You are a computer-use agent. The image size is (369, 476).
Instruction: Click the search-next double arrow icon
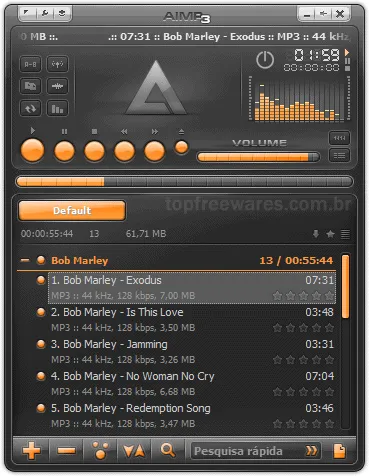click(x=312, y=451)
